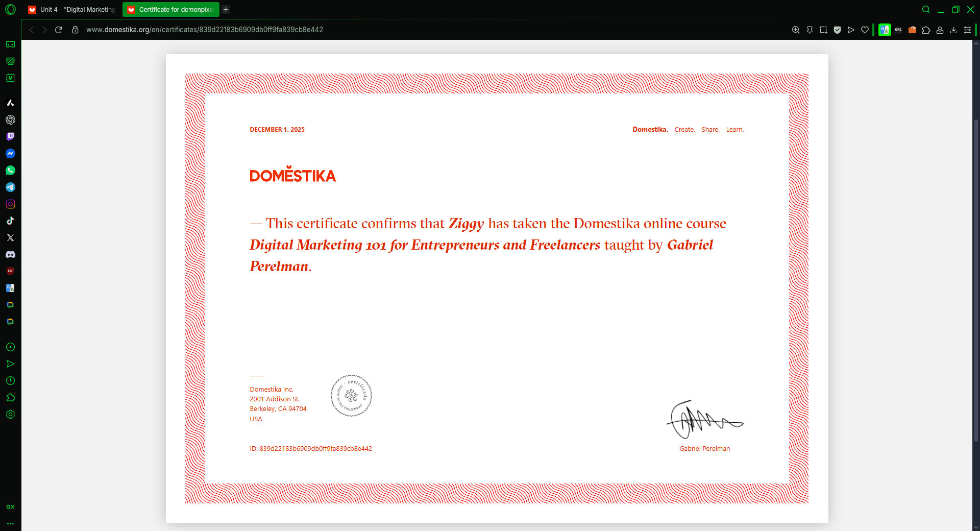Open the ChatGPT sidebar icon

click(x=10, y=120)
